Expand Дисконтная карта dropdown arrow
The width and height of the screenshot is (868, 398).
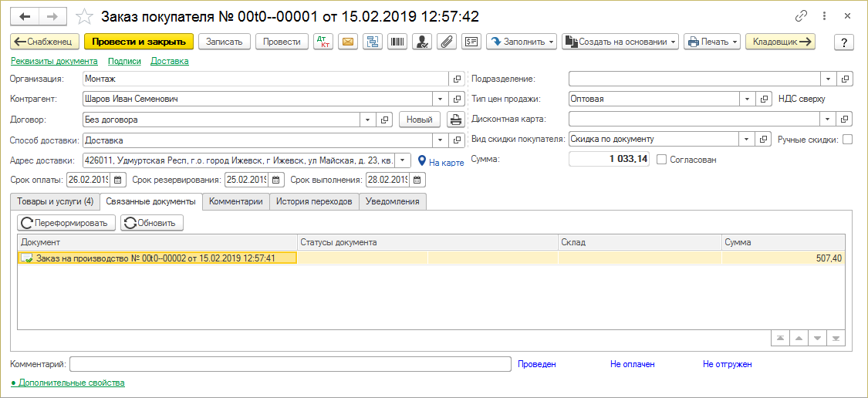pos(829,119)
